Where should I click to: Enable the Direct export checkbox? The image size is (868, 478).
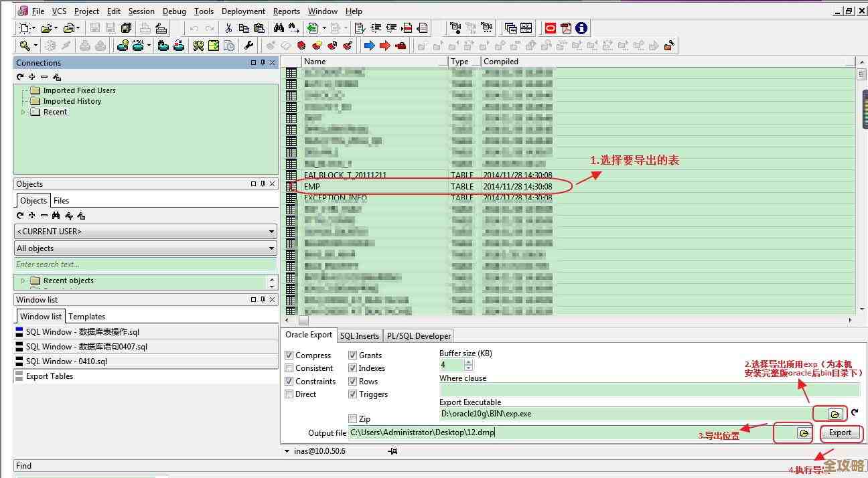tap(289, 394)
